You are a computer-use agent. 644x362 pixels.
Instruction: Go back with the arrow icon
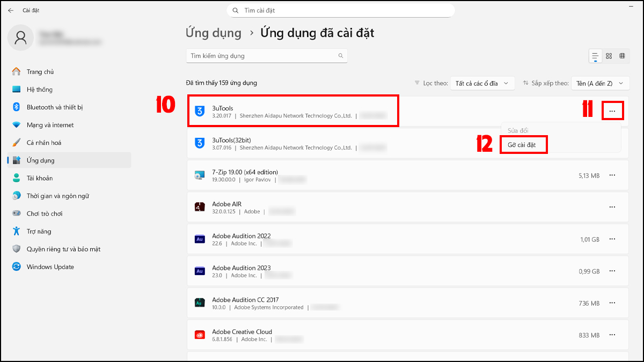click(11, 10)
